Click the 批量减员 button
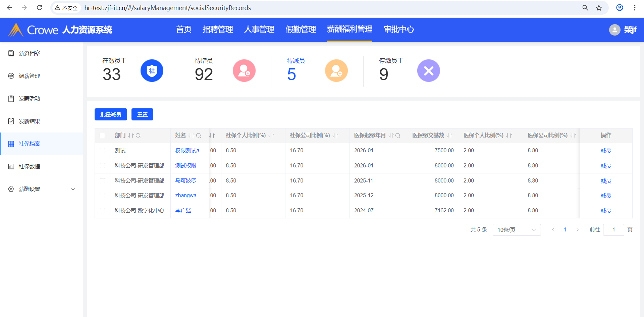 [x=111, y=114]
